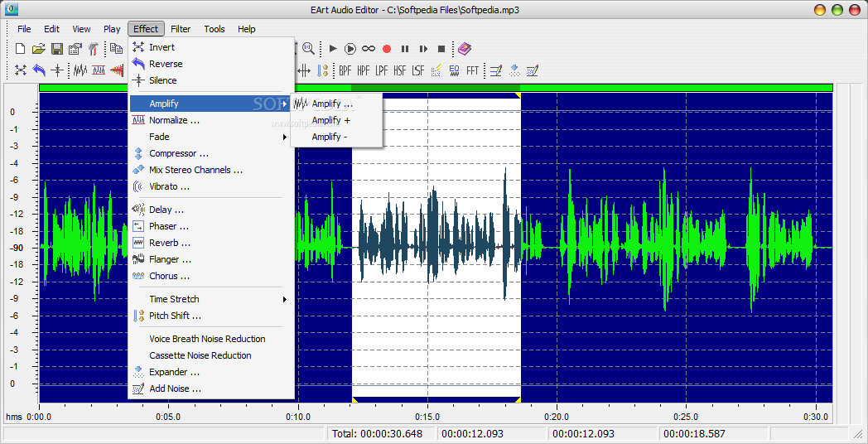Choose Invert from the Effect menu
Viewport: 868px width, 444px height.
point(211,47)
